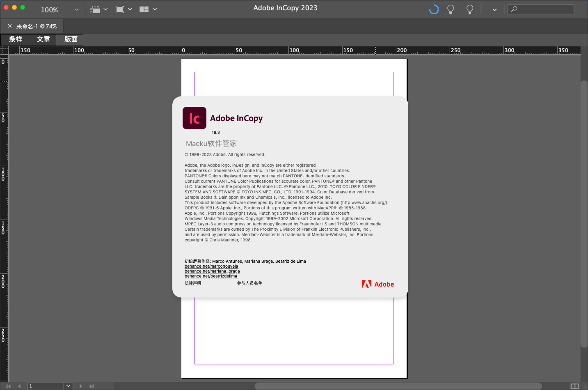Expand the arrange documents dropdown arrow
The image size is (588, 390).
(155, 9)
